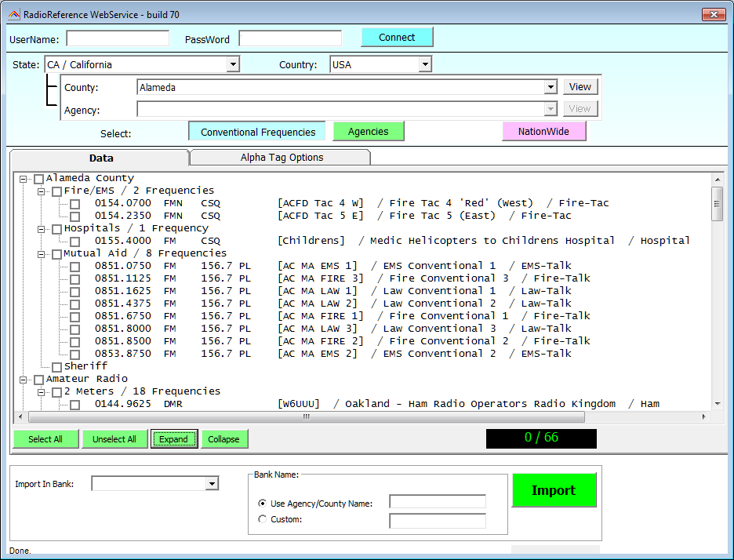The height and width of the screenshot is (560, 734).
Task: Collapse the Mutual Aid tree node
Action: point(42,254)
